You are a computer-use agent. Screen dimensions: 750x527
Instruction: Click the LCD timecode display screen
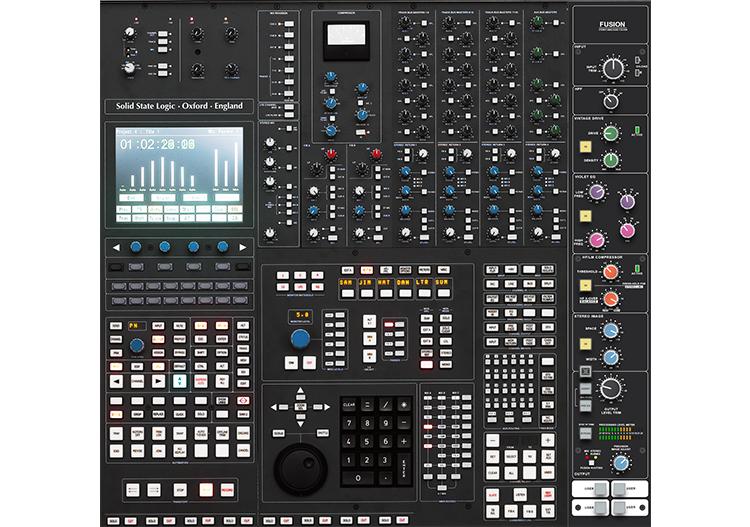pos(179,175)
